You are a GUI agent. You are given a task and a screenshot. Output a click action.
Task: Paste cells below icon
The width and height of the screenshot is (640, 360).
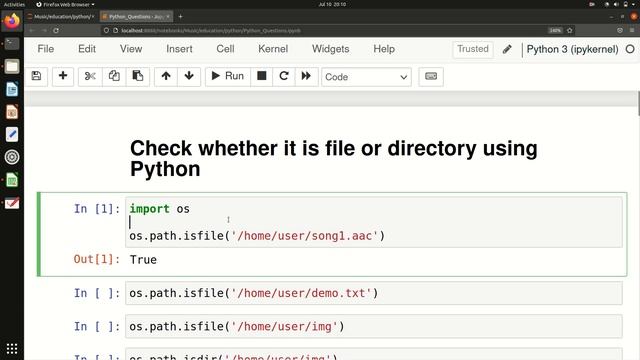coord(138,76)
